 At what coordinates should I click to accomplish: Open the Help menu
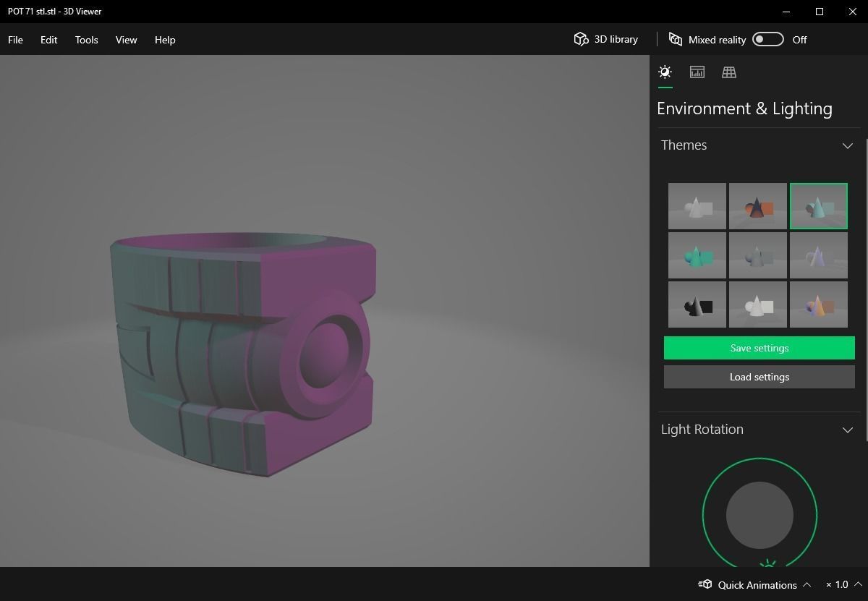pyautogui.click(x=165, y=40)
